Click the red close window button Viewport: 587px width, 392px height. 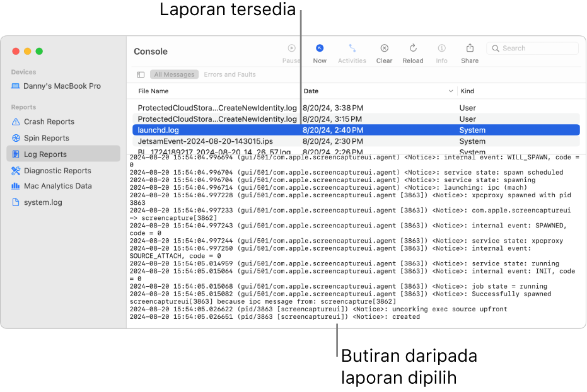(x=16, y=51)
